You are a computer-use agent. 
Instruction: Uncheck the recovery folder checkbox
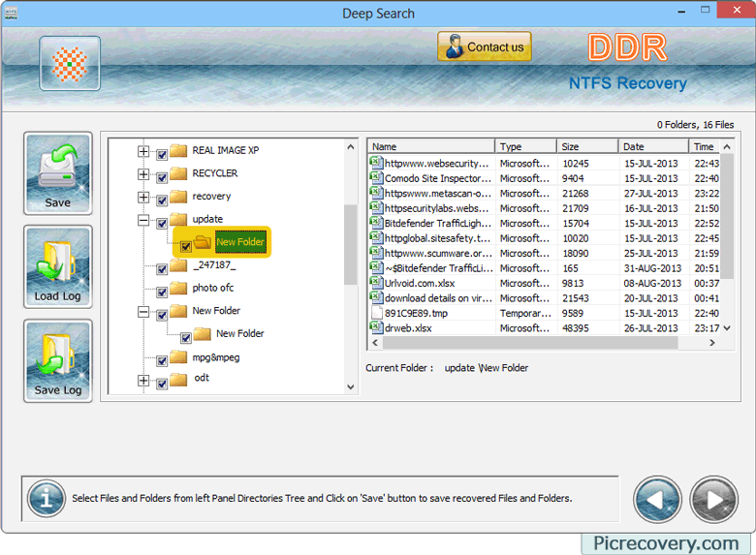click(162, 200)
